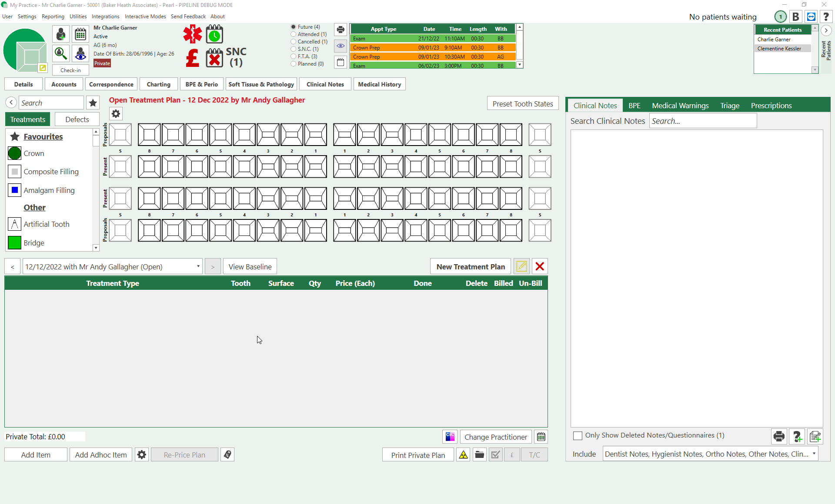The image size is (835, 504).
Task: Open the patient search magnifier icon
Action: tap(61, 53)
